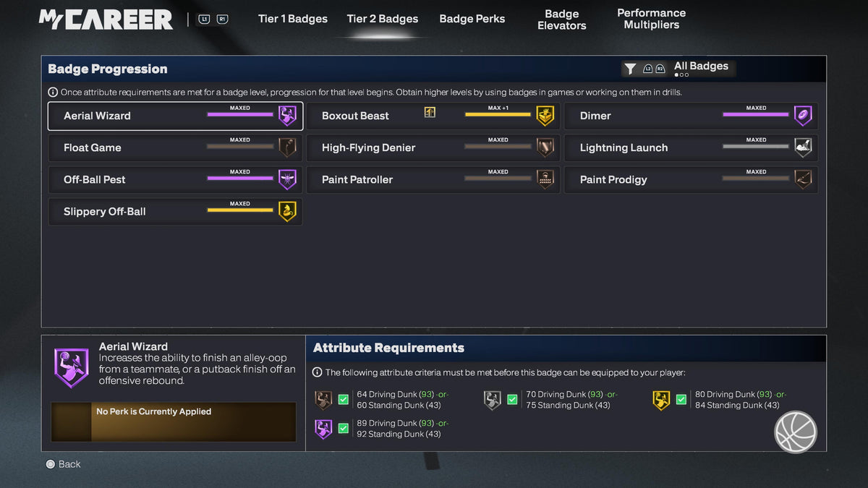Image resolution: width=868 pixels, height=488 pixels.
Task: Open the Badge Perks tab
Action: 472,19
